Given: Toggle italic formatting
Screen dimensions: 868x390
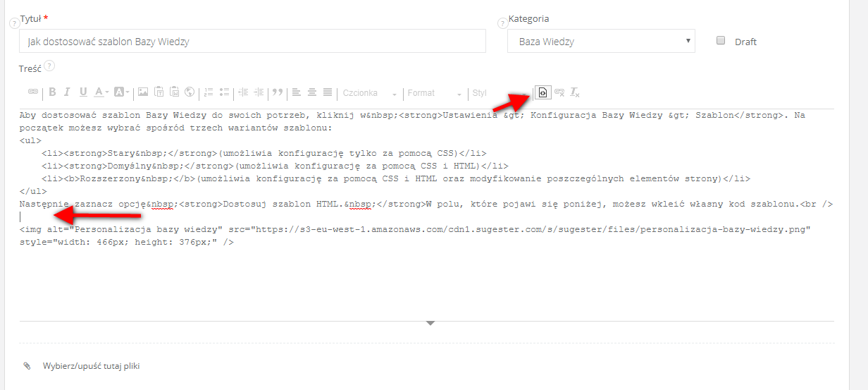Looking at the screenshot, I should click(x=68, y=92).
